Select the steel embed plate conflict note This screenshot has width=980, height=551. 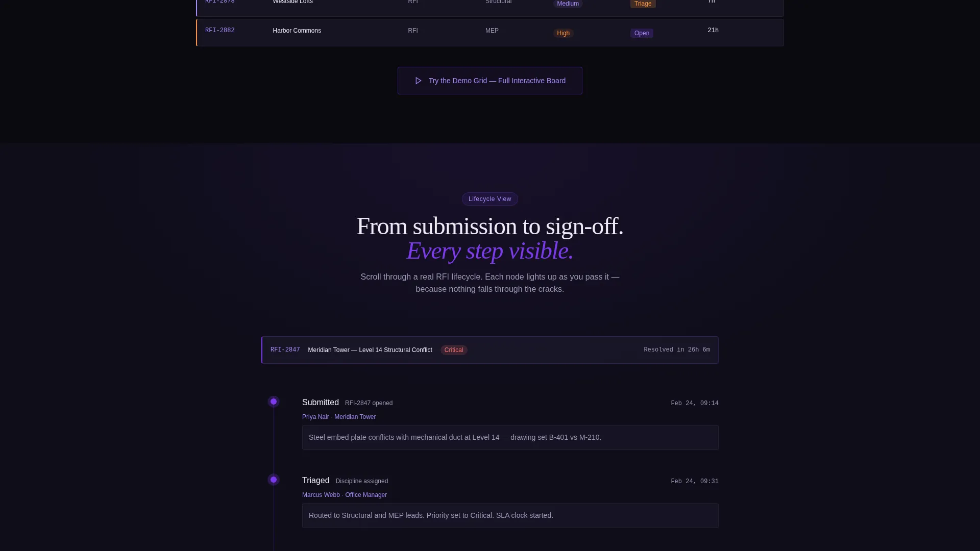(x=510, y=438)
